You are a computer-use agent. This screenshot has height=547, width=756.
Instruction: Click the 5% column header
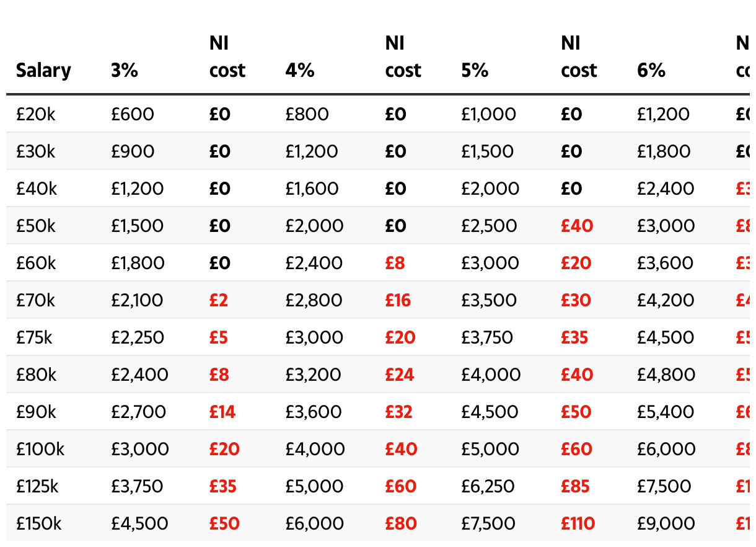[475, 71]
